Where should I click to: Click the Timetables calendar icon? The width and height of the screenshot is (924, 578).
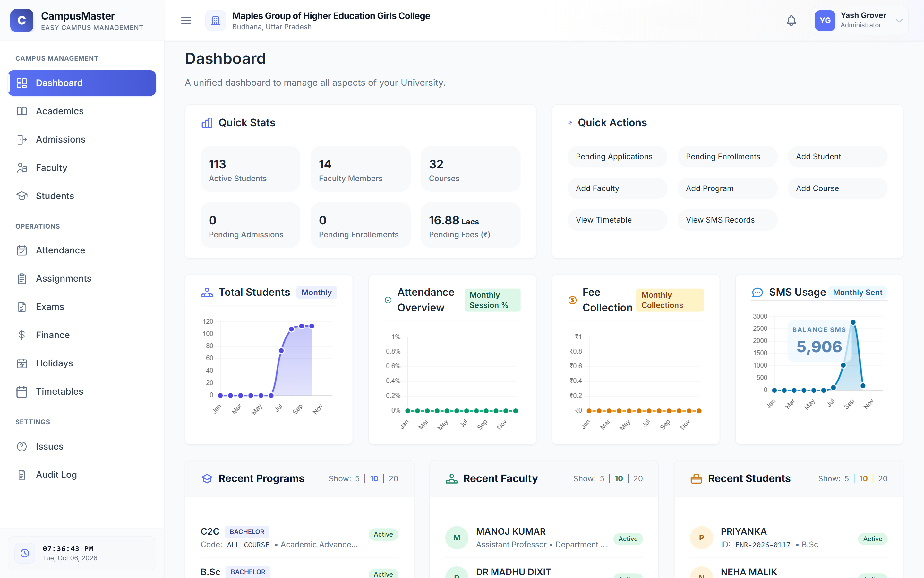(x=22, y=392)
